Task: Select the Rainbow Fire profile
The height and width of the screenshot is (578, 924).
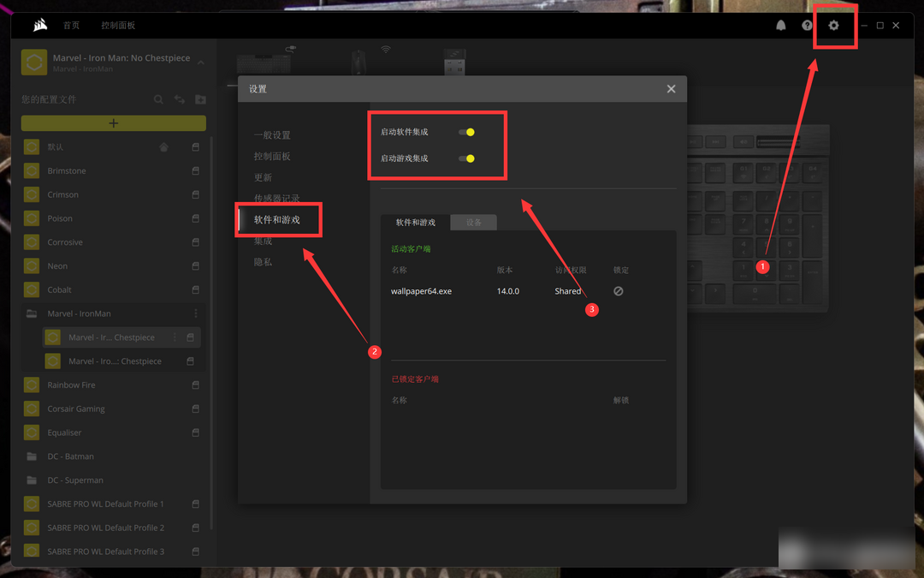Action: 71,385
